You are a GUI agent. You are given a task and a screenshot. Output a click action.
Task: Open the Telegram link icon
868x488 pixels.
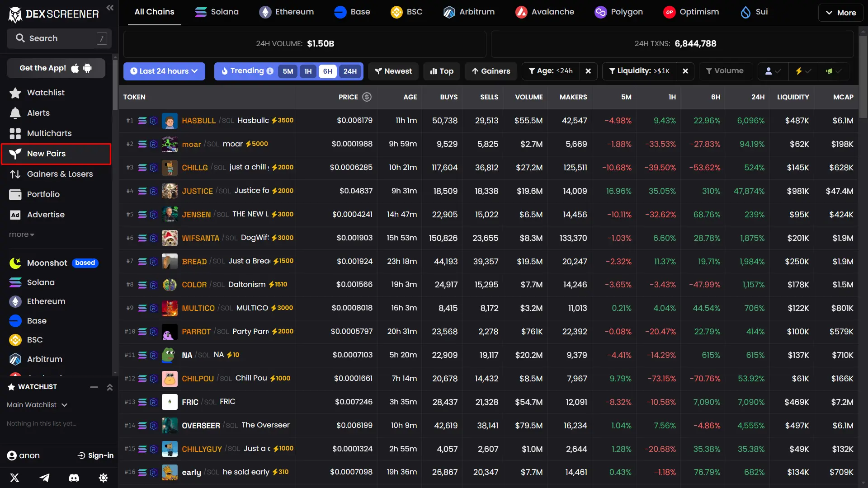[44, 478]
